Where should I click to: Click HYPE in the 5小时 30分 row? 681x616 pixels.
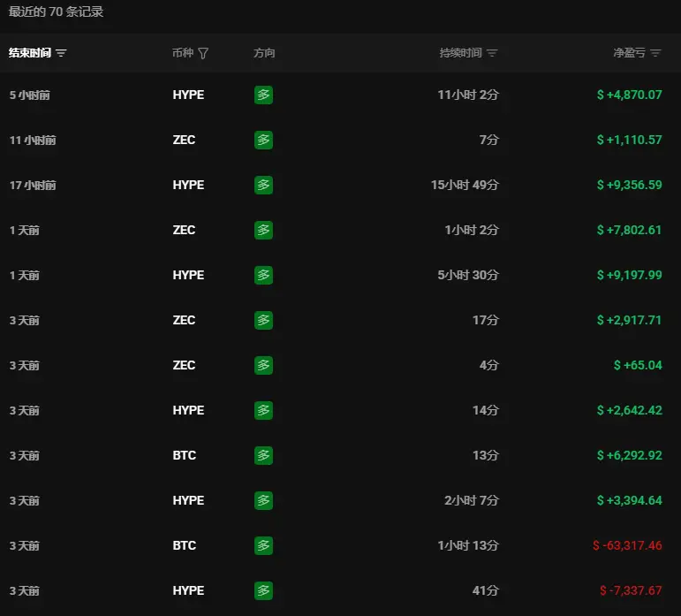click(x=188, y=275)
